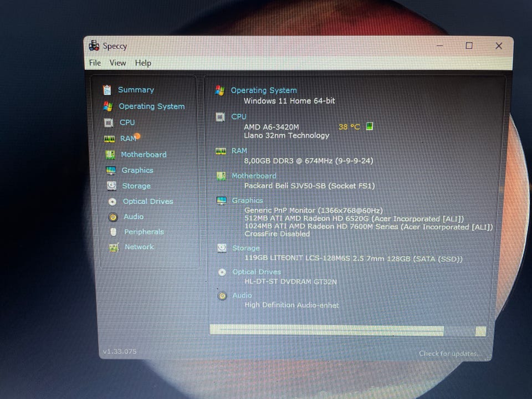Click RAM icon in summary panel
532x399 pixels.
[221, 151]
